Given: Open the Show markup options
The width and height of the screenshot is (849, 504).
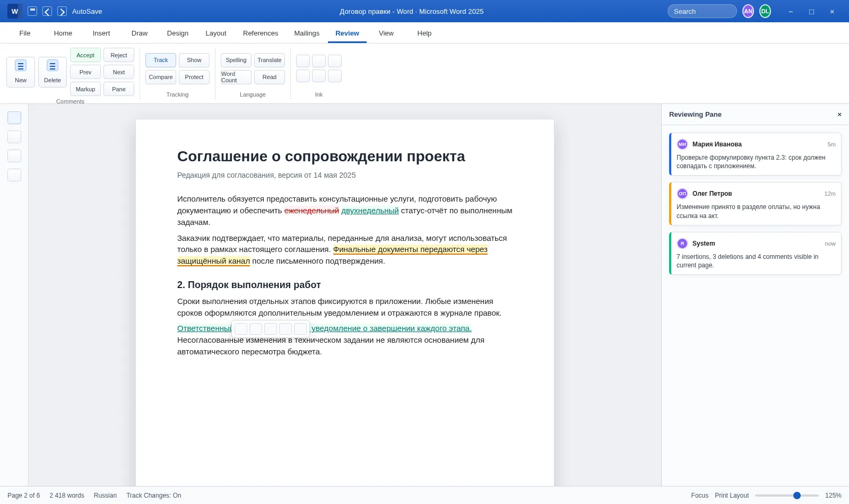Looking at the screenshot, I should 194,60.
